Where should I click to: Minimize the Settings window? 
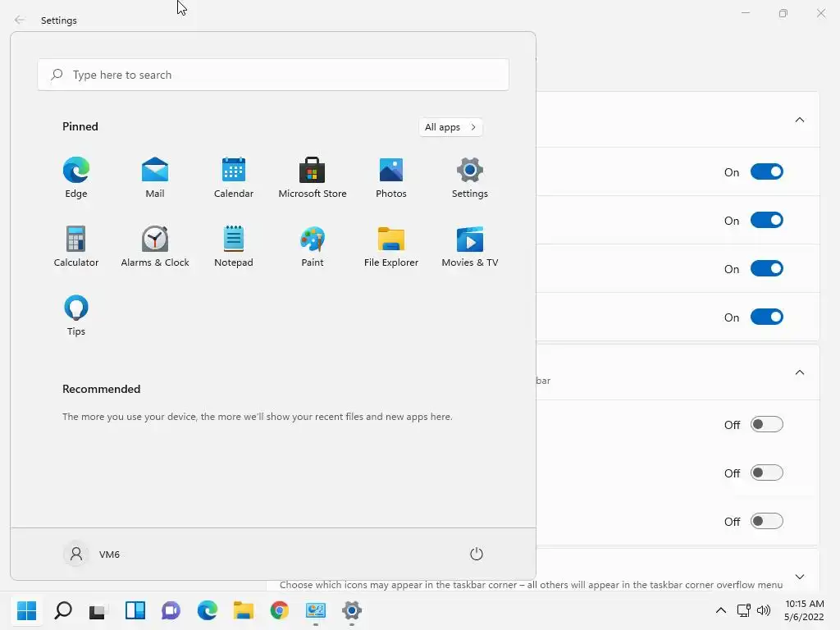[x=745, y=13]
